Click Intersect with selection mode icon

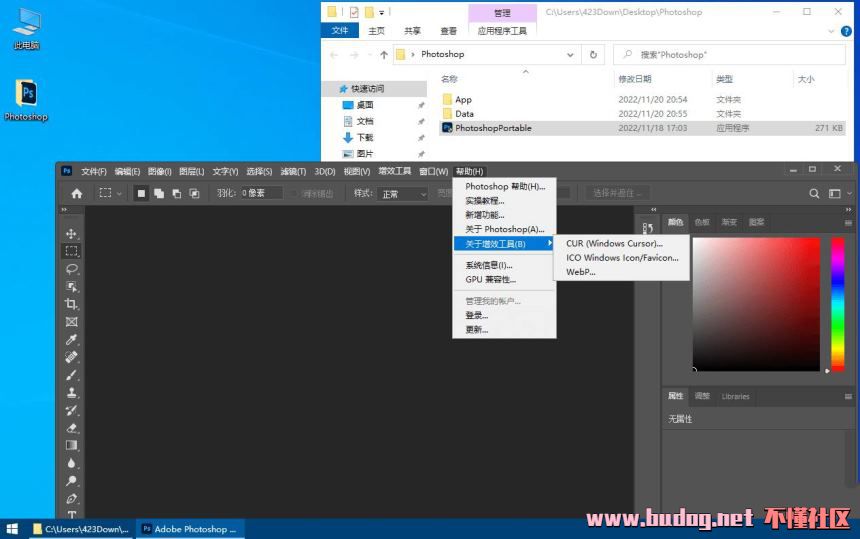[194, 193]
